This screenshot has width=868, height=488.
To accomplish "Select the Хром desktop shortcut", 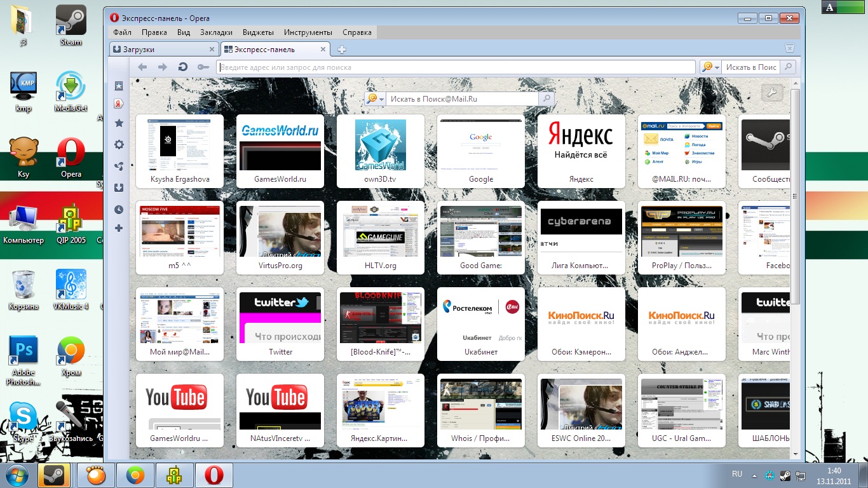I will tap(71, 356).
